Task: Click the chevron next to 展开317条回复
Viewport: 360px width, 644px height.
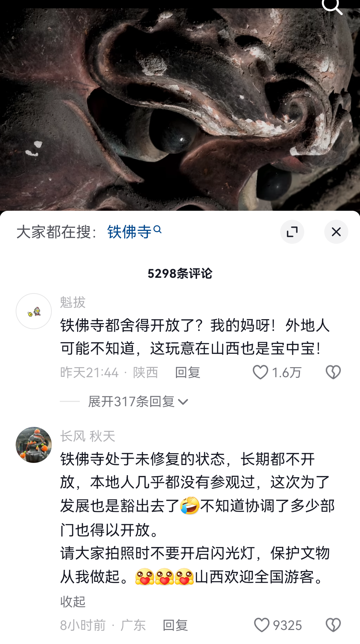Action: 183,402
